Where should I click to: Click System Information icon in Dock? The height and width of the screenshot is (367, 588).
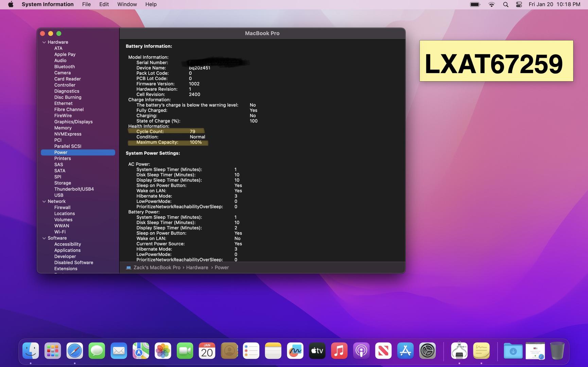[459, 351]
